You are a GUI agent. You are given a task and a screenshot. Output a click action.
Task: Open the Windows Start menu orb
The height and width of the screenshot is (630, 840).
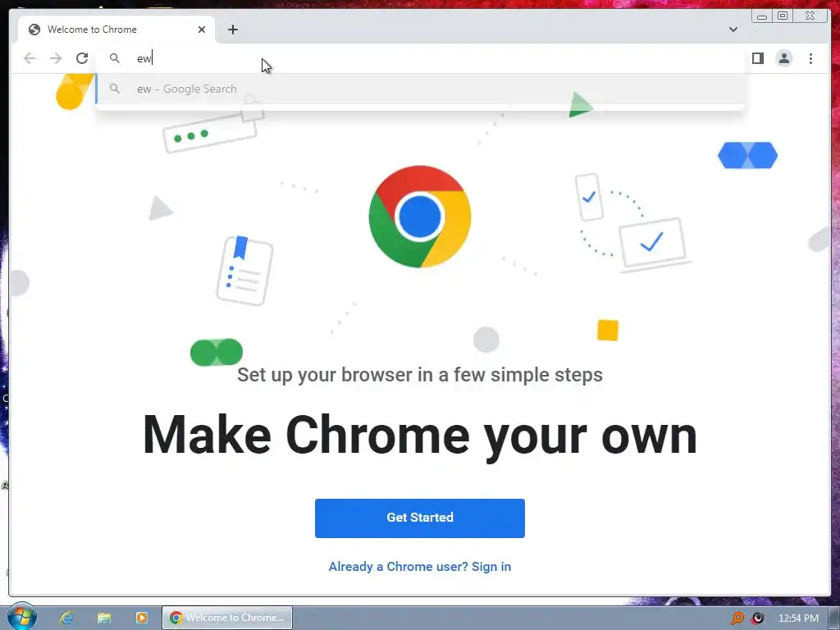pyautogui.click(x=21, y=617)
